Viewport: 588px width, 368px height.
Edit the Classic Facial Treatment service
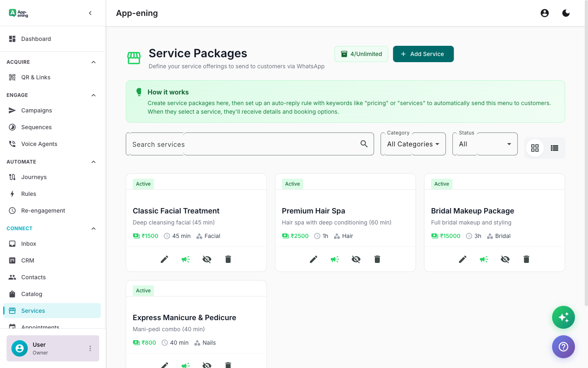pyautogui.click(x=164, y=259)
